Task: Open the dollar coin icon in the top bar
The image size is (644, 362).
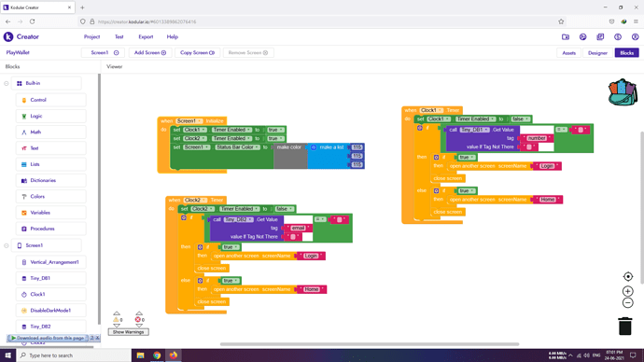Action: click(x=618, y=37)
